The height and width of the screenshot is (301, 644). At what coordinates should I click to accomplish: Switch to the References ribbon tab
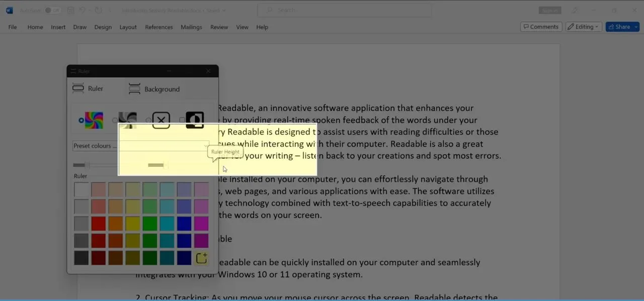click(159, 27)
